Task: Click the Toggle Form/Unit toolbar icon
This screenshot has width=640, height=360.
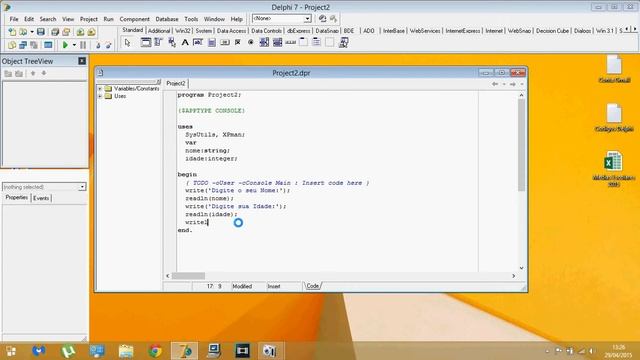Action: [x=34, y=45]
